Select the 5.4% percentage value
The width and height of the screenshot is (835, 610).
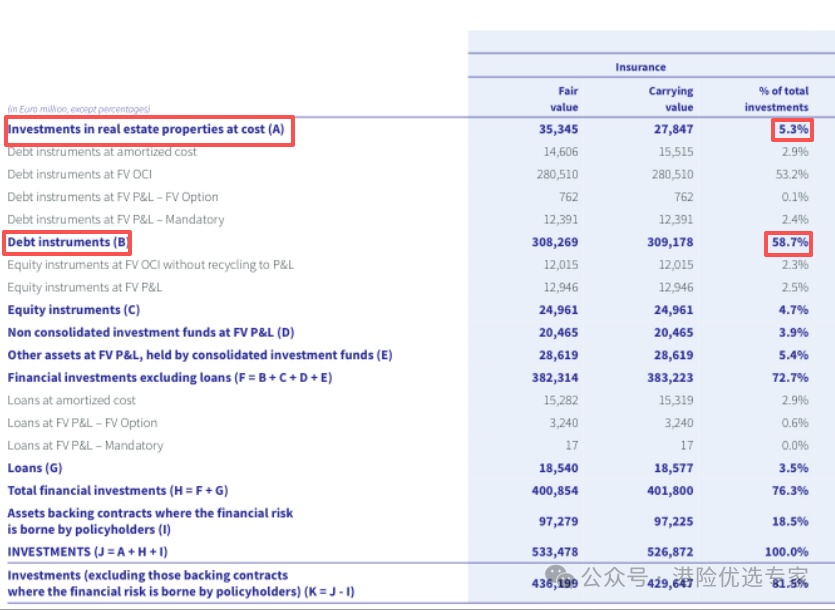pos(793,355)
